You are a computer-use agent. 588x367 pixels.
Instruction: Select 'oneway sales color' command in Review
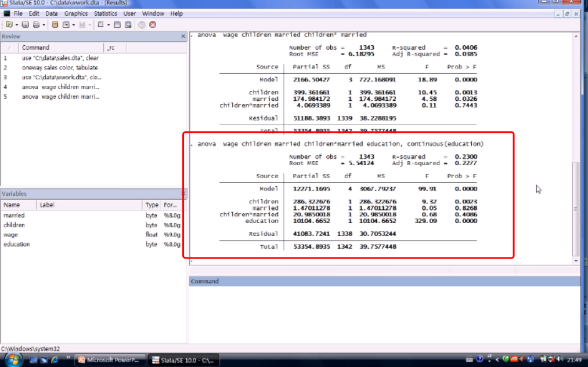pyautogui.click(x=60, y=68)
